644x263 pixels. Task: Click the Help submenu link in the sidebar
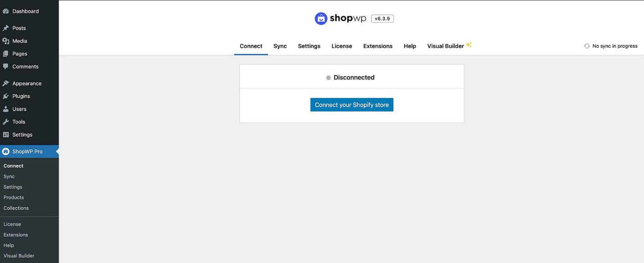(x=9, y=245)
